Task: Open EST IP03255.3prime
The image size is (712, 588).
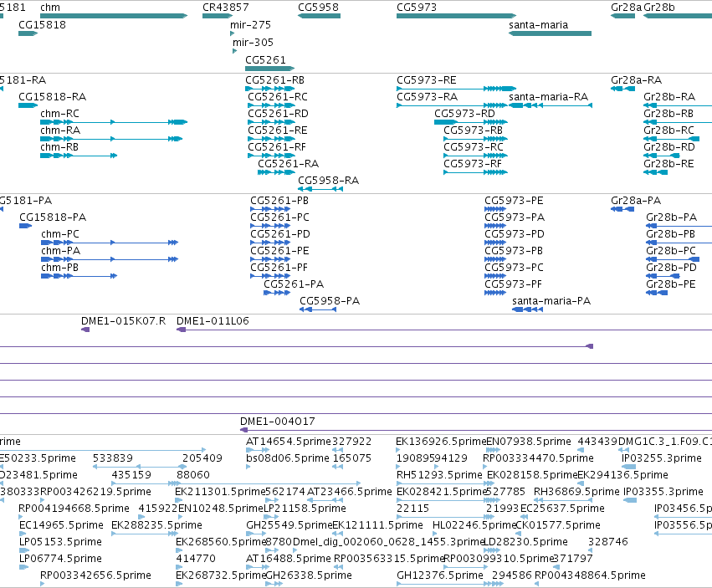Action: coord(629,467)
